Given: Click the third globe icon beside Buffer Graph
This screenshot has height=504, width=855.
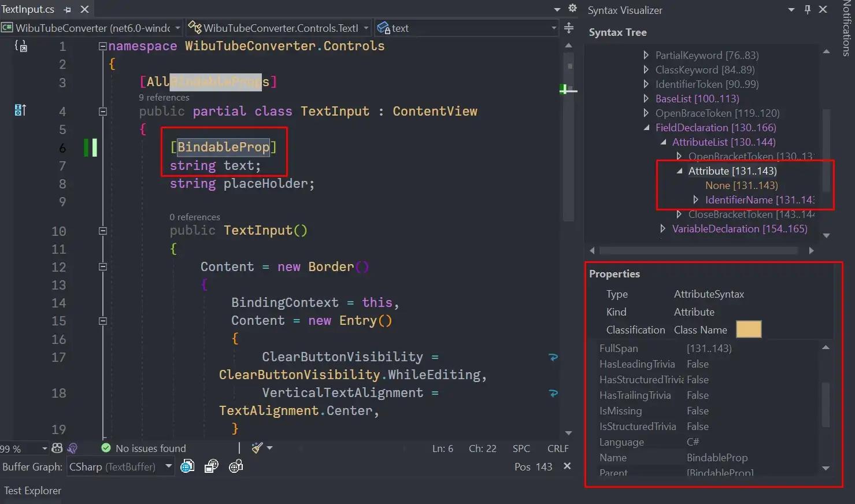Looking at the screenshot, I should [236, 466].
